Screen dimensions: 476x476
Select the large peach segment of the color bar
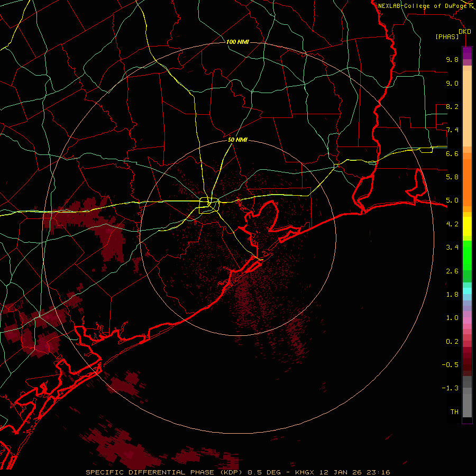[467, 108]
